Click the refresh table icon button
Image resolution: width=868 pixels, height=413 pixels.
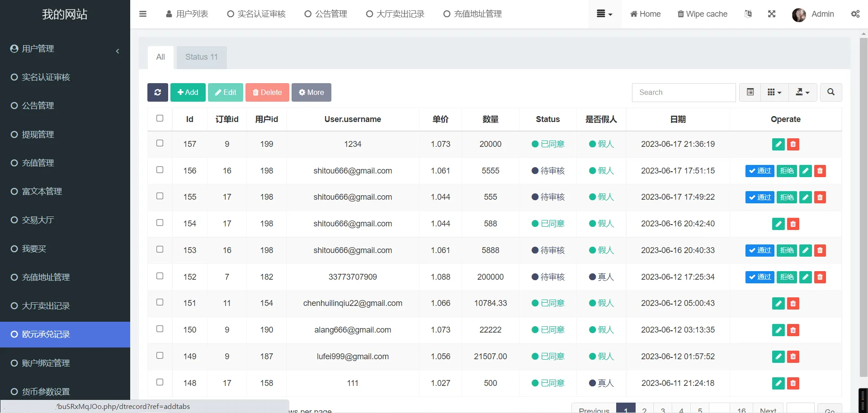[x=157, y=92]
